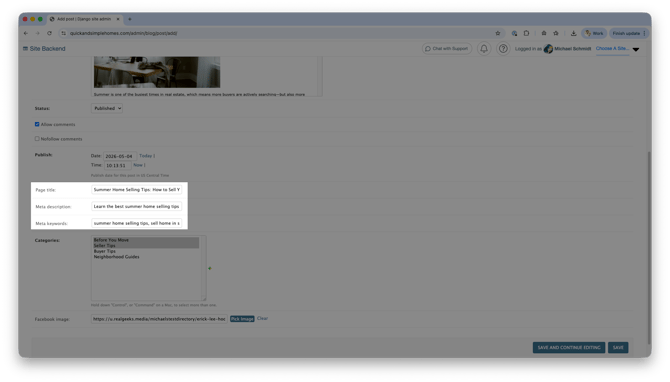Screen dimensions: 670x382
Task: Click the Michael Schmidt avatar
Action: (x=548, y=49)
